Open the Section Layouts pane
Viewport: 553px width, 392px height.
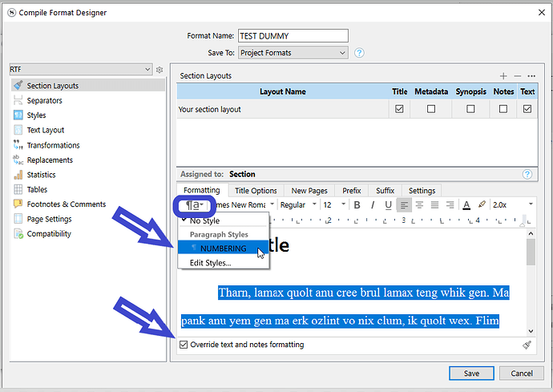tap(88, 86)
